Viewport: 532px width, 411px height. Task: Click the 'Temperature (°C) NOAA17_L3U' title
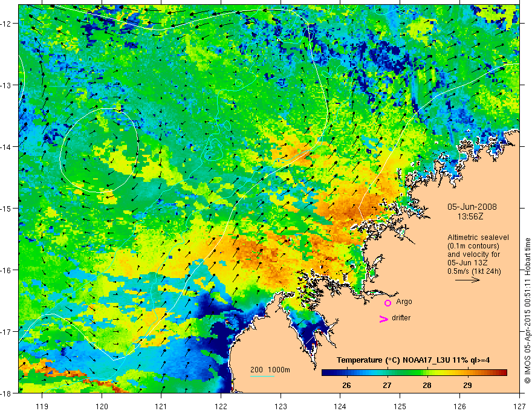click(x=413, y=360)
